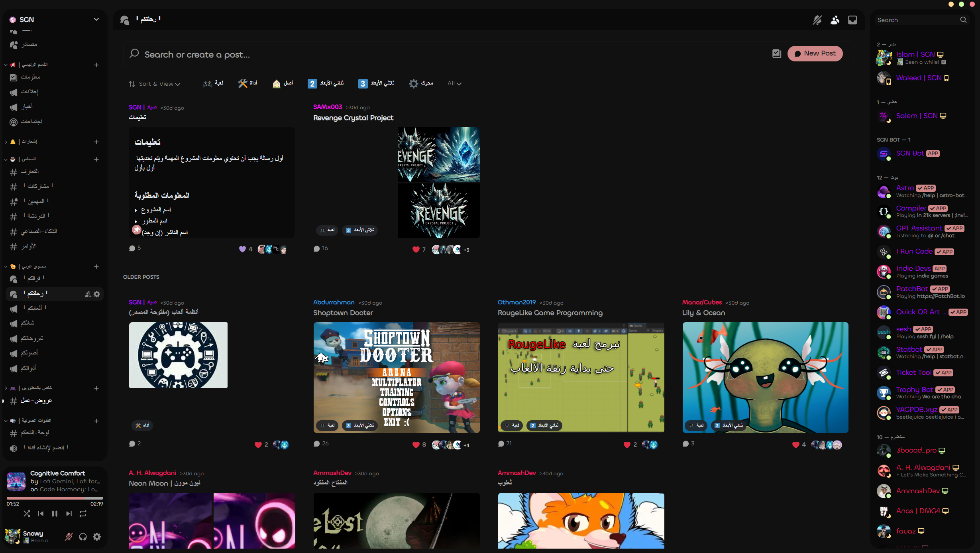The width and height of the screenshot is (980, 553).
Task: Open the Sort & View dropdown
Action: 155,84
